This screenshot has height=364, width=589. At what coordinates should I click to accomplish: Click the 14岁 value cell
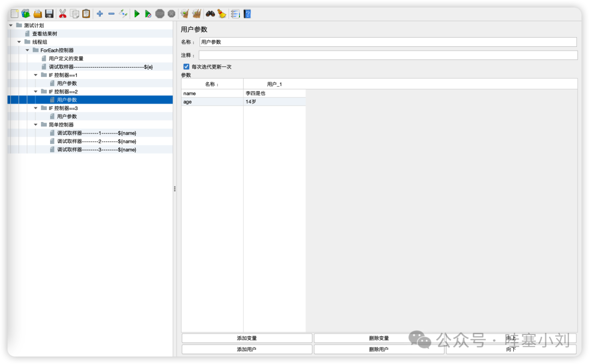tap(274, 101)
